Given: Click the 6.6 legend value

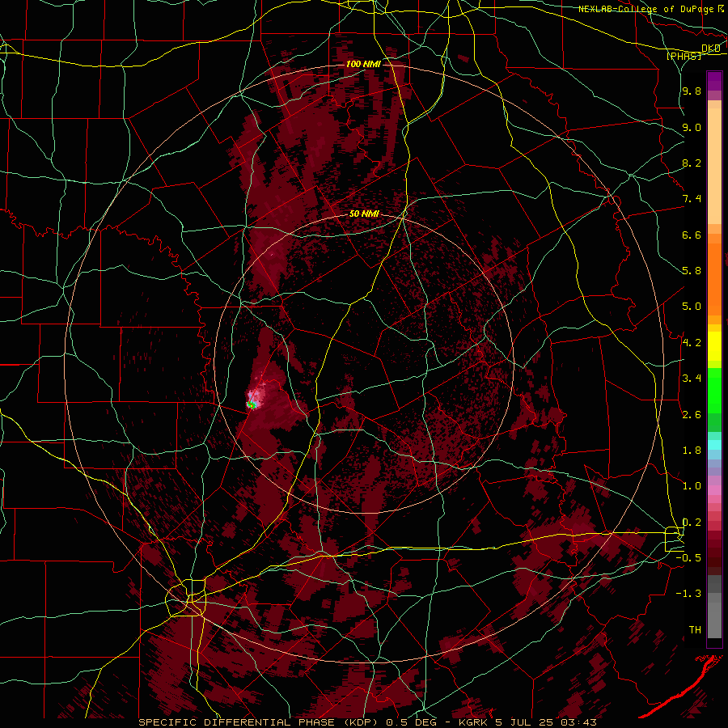Looking at the screenshot, I should point(692,235).
